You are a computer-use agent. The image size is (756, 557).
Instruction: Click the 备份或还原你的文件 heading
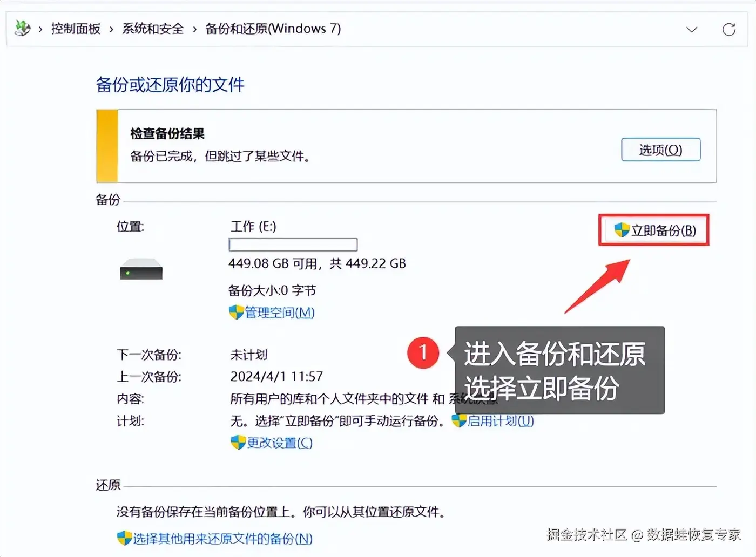[170, 85]
